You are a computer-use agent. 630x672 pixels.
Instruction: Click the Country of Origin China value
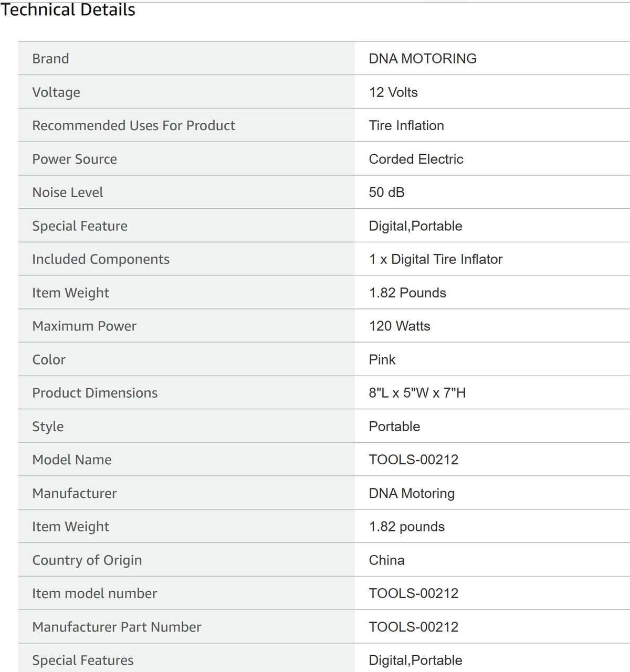pyautogui.click(x=386, y=560)
